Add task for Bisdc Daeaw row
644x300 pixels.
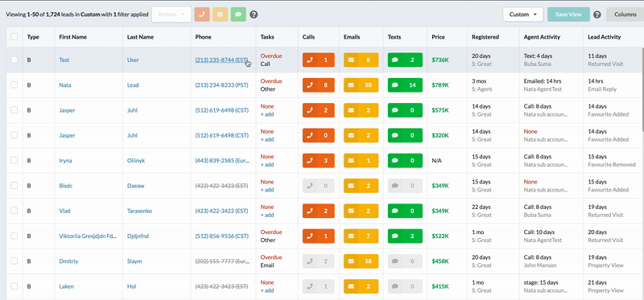pyautogui.click(x=267, y=190)
